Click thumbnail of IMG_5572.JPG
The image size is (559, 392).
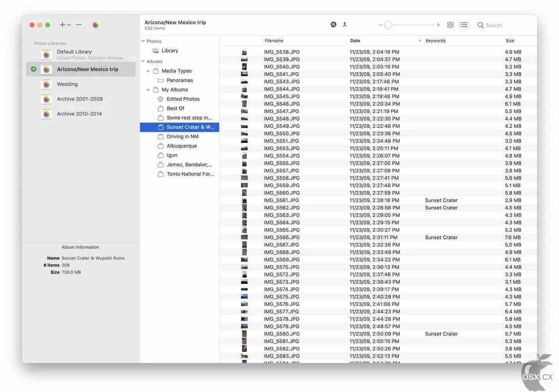point(244,274)
